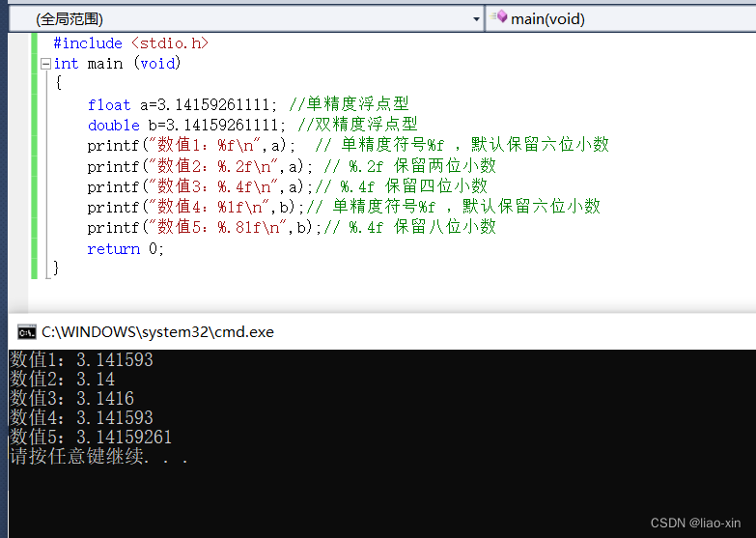
Task: Click the double keyword declaring variable b
Action: click(113, 125)
